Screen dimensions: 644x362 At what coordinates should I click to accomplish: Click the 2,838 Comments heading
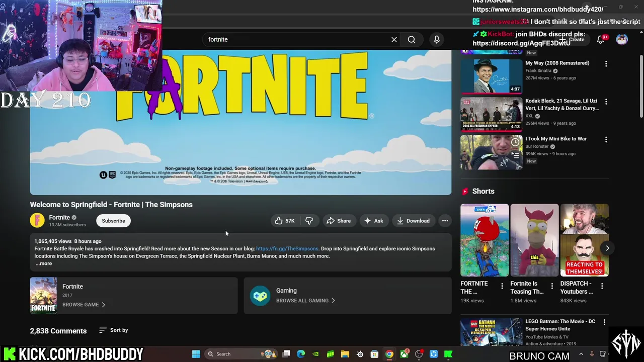click(x=58, y=331)
